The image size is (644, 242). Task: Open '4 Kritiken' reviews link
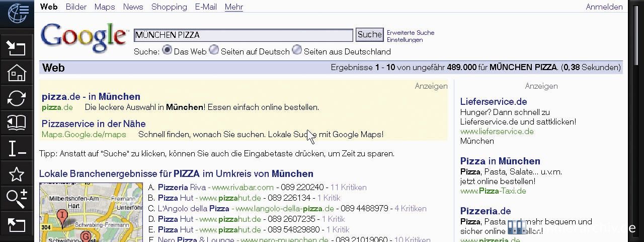(410, 208)
